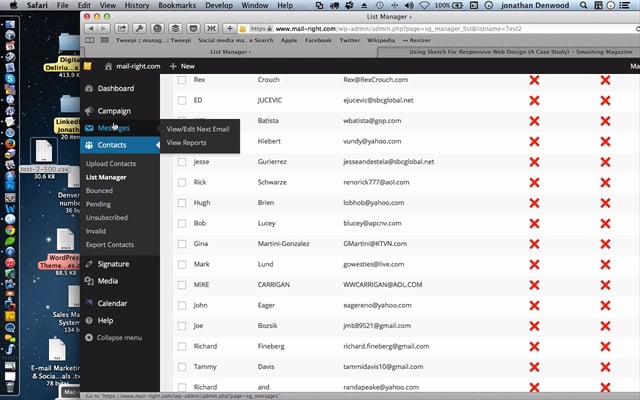Viewport: 640px width, 400px height.
Task: Click the Messages envelope icon
Action: click(89, 128)
